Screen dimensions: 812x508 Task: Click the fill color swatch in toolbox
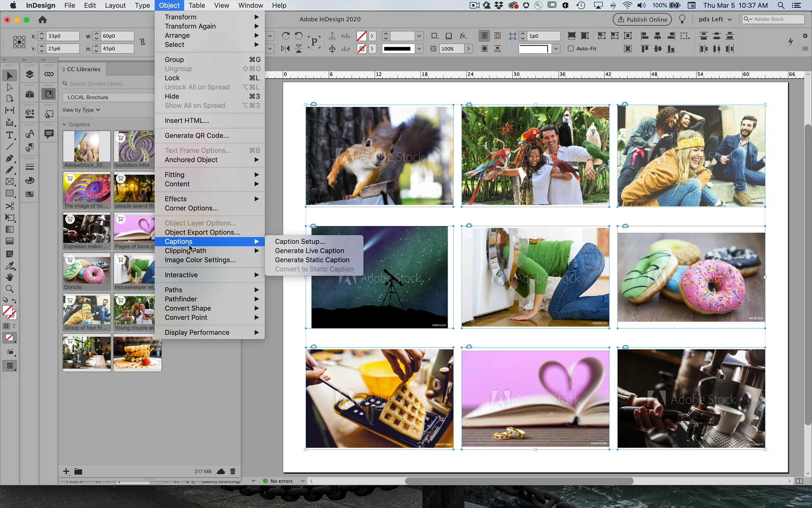(x=7, y=311)
